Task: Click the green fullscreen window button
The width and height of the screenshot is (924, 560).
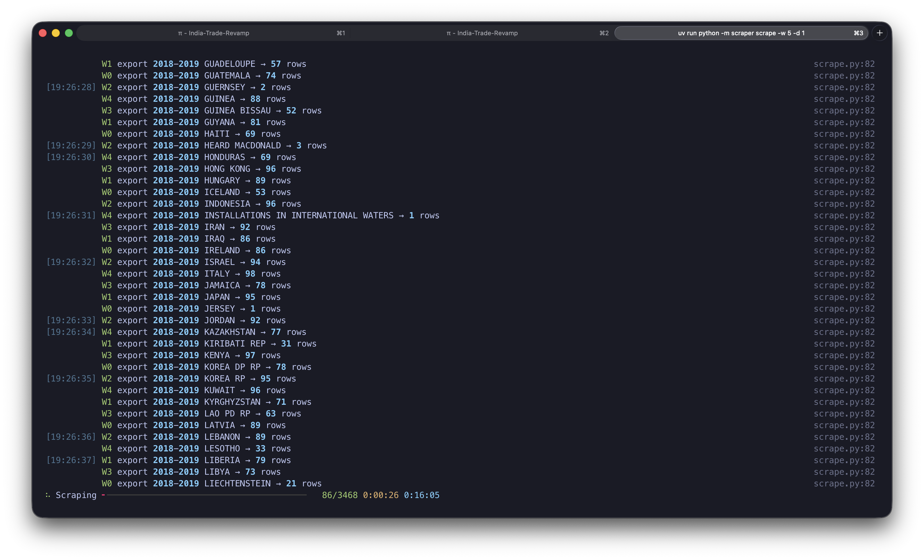Action: point(69,33)
